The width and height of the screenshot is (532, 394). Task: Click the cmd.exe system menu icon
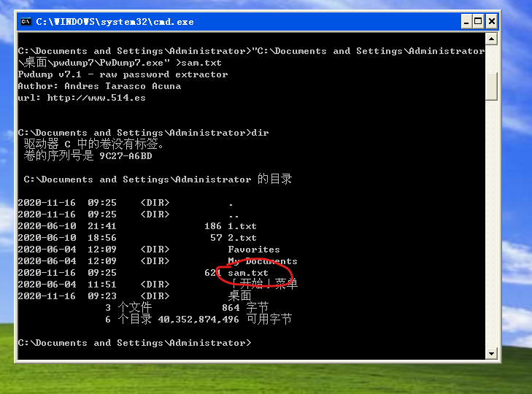(26, 22)
